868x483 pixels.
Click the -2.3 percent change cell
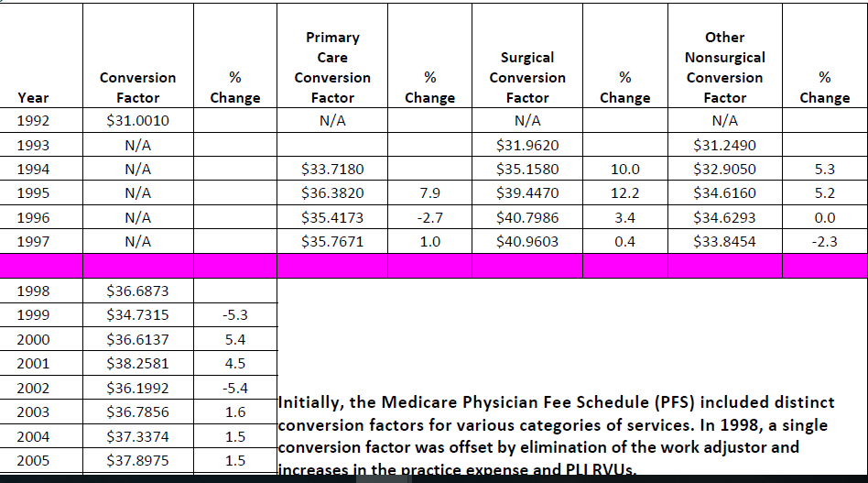pos(824,242)
